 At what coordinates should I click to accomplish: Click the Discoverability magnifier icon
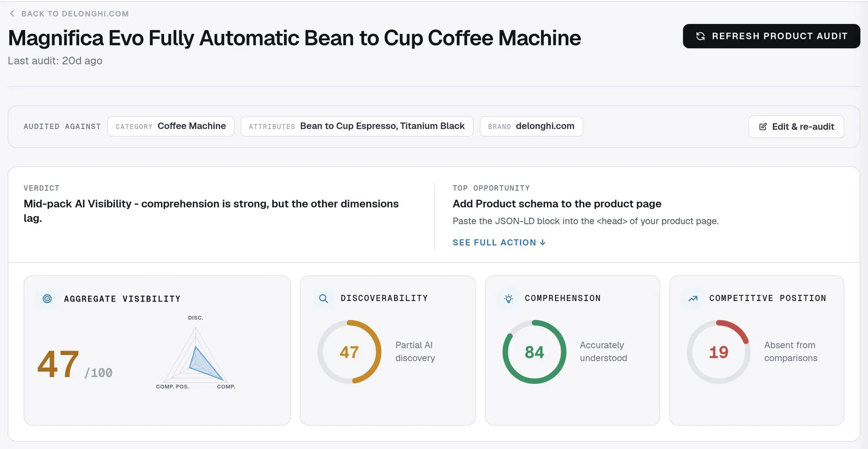[x=323, y=298]
